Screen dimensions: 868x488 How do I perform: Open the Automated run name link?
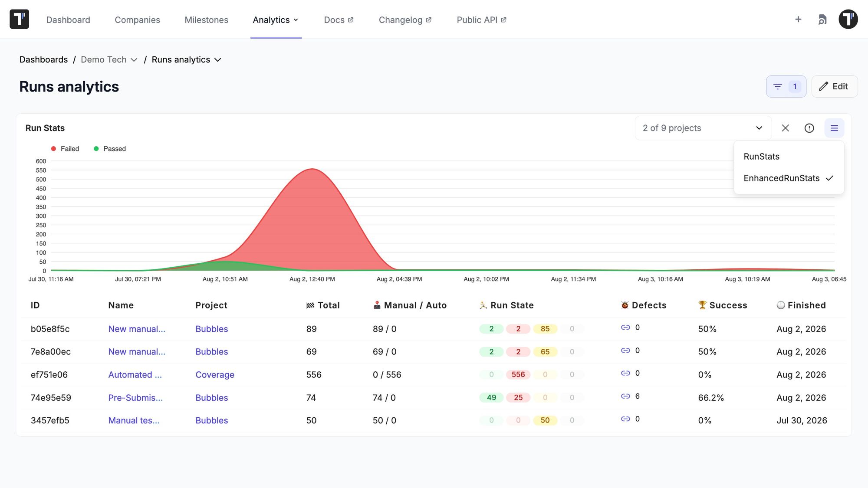click(x=135, y=375)
